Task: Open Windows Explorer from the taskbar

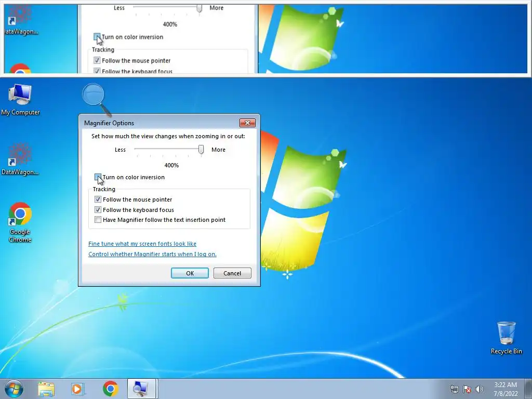Action: pos(46,389)
